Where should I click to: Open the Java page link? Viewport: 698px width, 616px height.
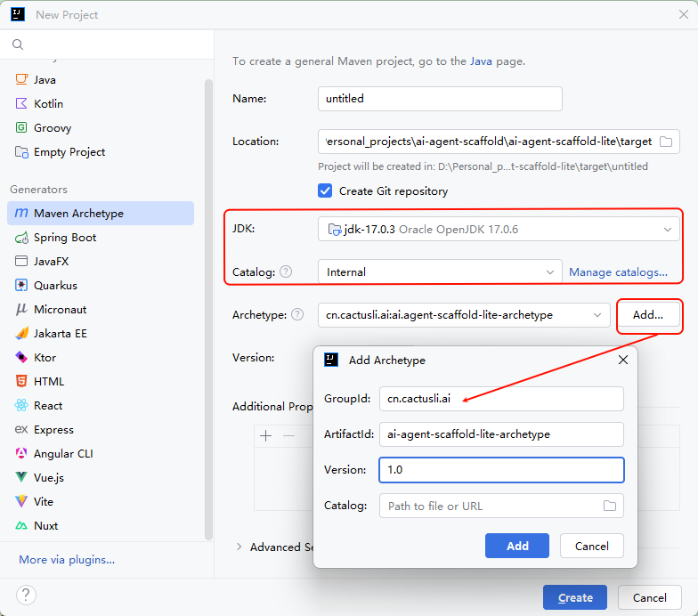pos(481,61)
